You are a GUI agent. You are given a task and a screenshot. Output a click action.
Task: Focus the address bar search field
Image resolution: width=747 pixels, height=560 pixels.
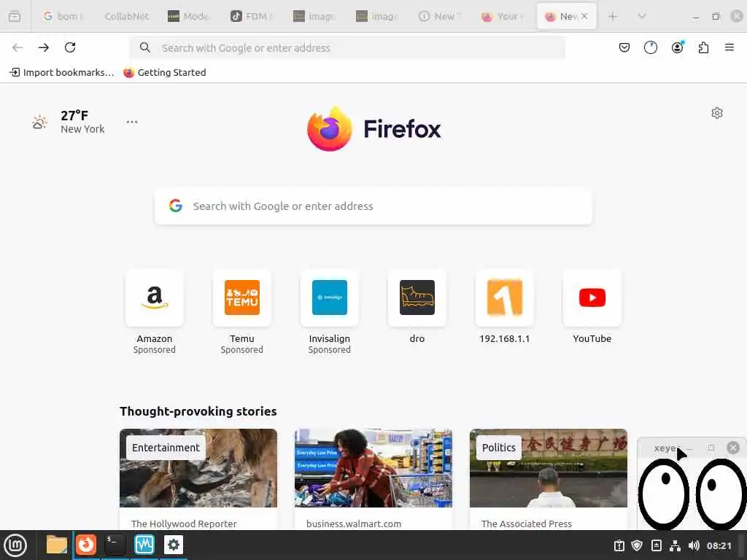coord(347,47)
